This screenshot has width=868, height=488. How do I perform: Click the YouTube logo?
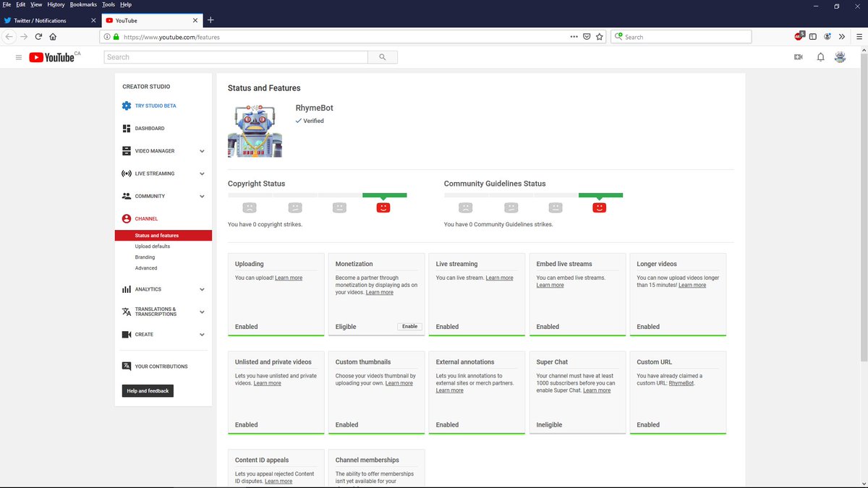coord(52,57)
